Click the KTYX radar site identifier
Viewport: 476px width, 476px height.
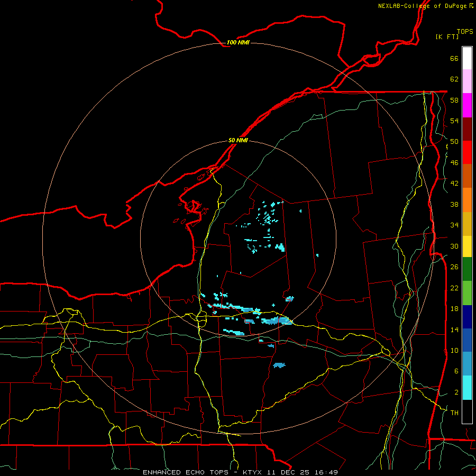point(253,472)
